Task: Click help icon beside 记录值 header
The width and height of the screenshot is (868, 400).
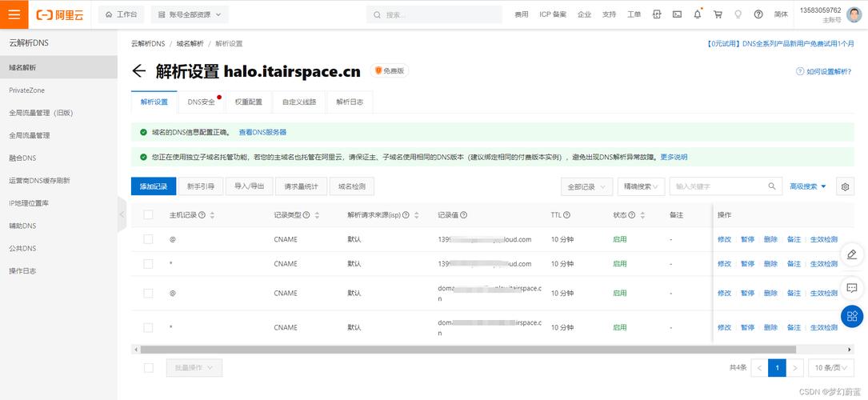Action: 463,215
